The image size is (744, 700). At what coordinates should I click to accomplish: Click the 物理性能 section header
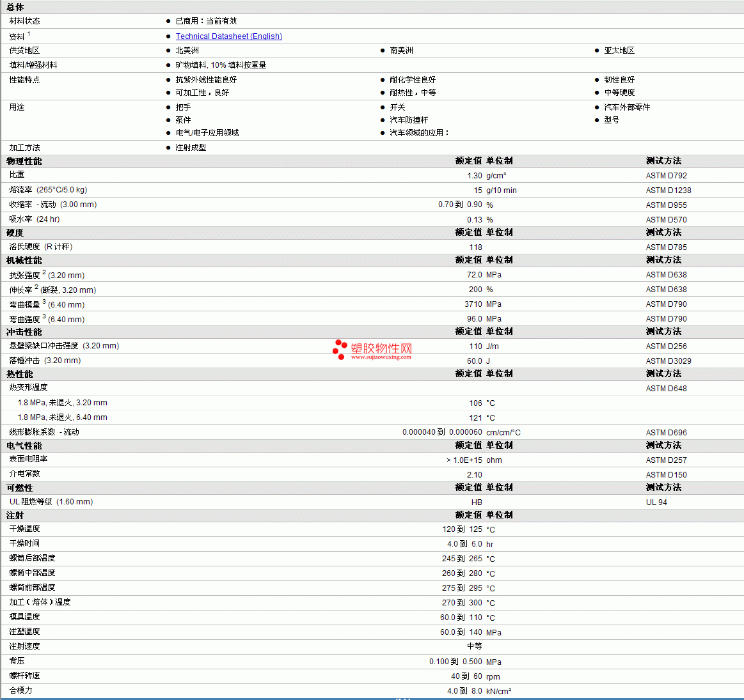pyautogui.click(x=24, y=161)
